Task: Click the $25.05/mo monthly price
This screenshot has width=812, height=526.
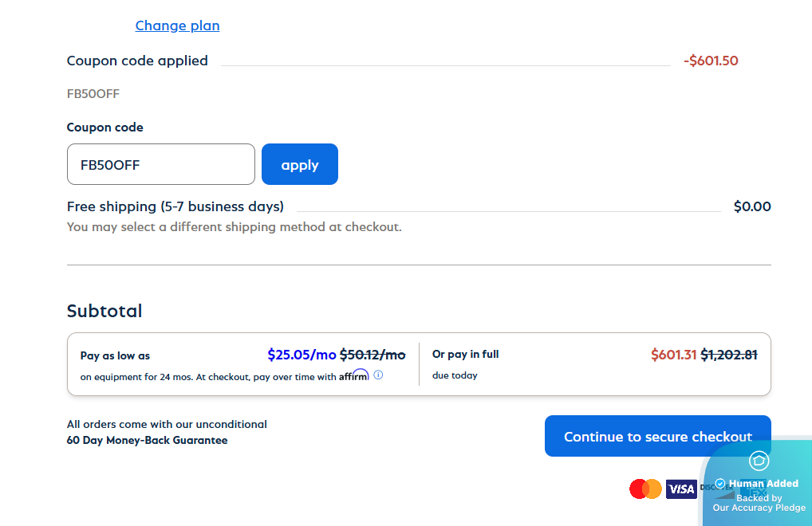Action: coord(302,355)
